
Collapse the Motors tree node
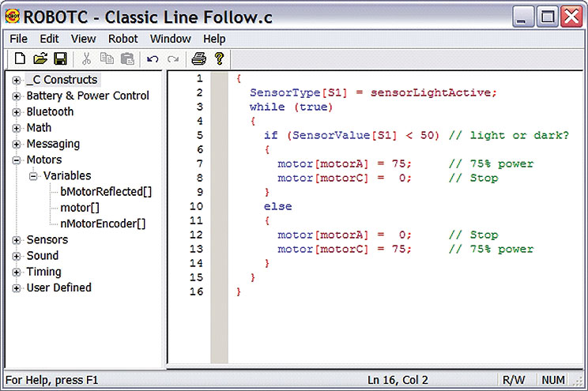16,160
